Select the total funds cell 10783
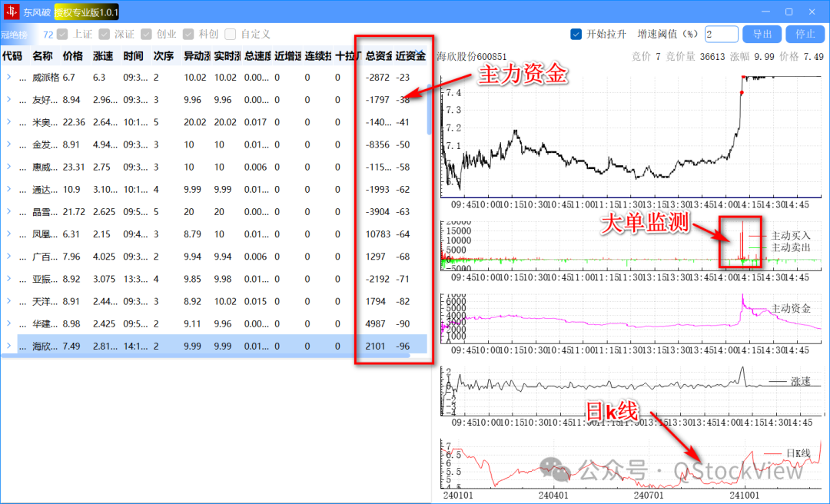The height and width of the screenshot is (504, 830). [x=378, y=234]
